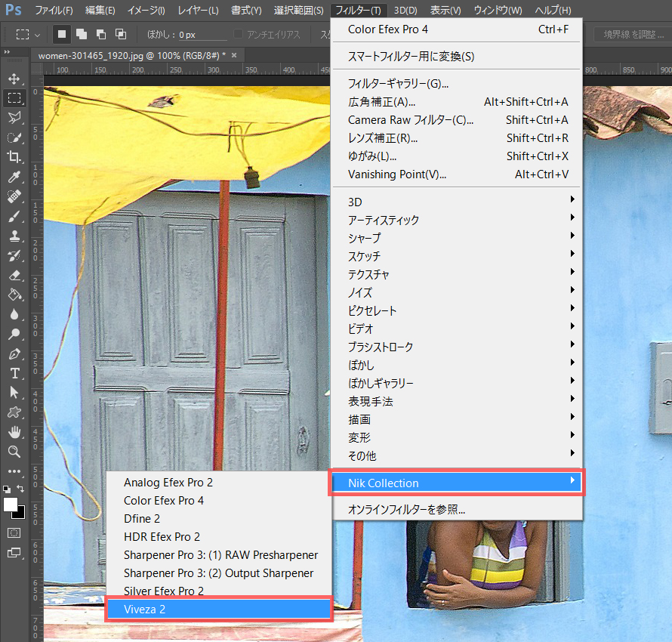This screenshot has width=672, height=642.
Task: Select the Path Selection tool
Action: pos(14,393)
